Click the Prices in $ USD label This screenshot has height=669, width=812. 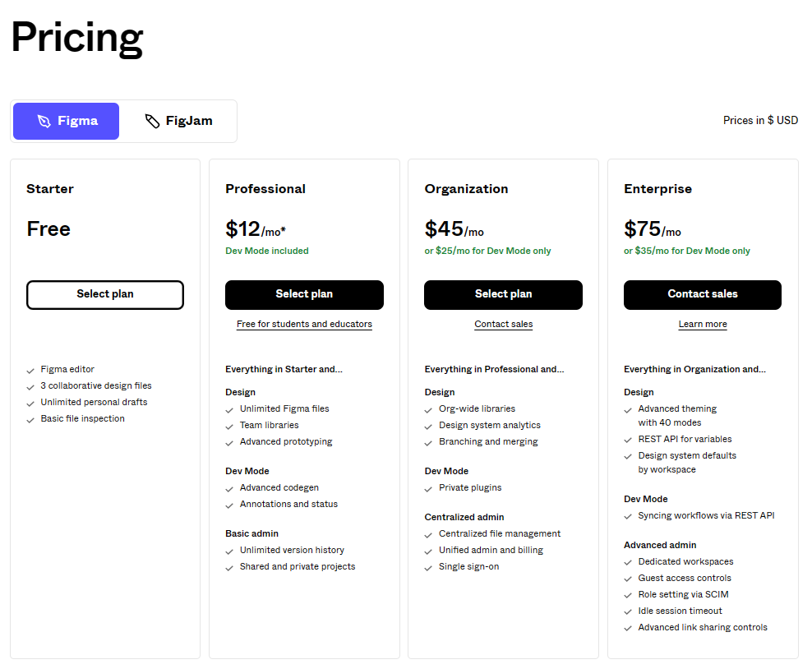click(x=760, y=120)
